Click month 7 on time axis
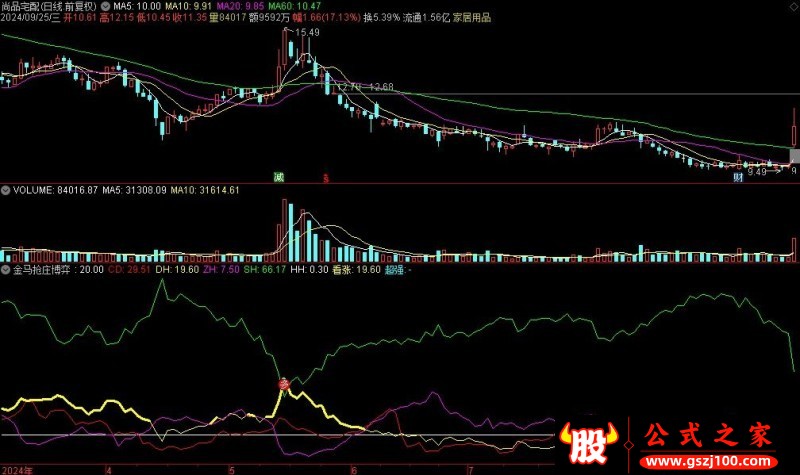The width and height of the screenshot is (800, 475). [470, 470]
